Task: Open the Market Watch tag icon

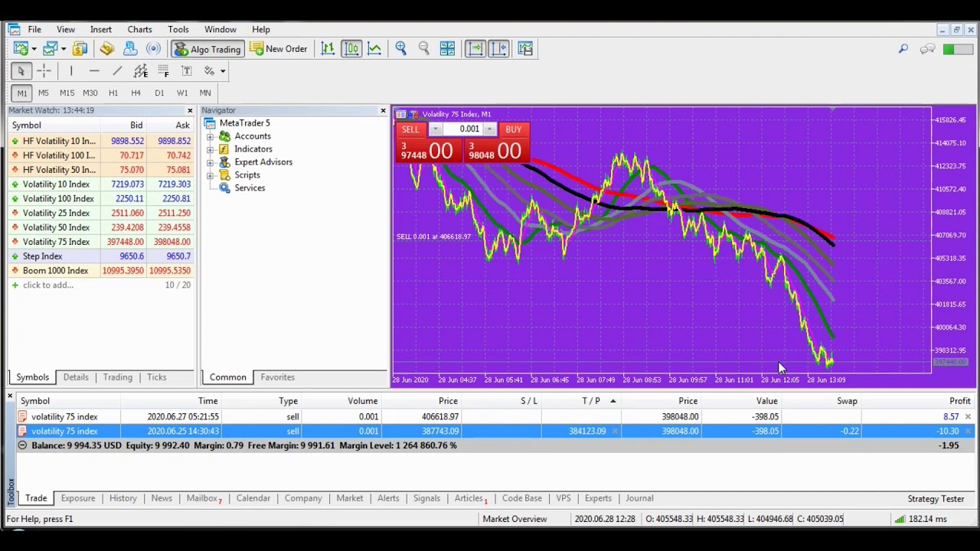Action: click(106, 49)
